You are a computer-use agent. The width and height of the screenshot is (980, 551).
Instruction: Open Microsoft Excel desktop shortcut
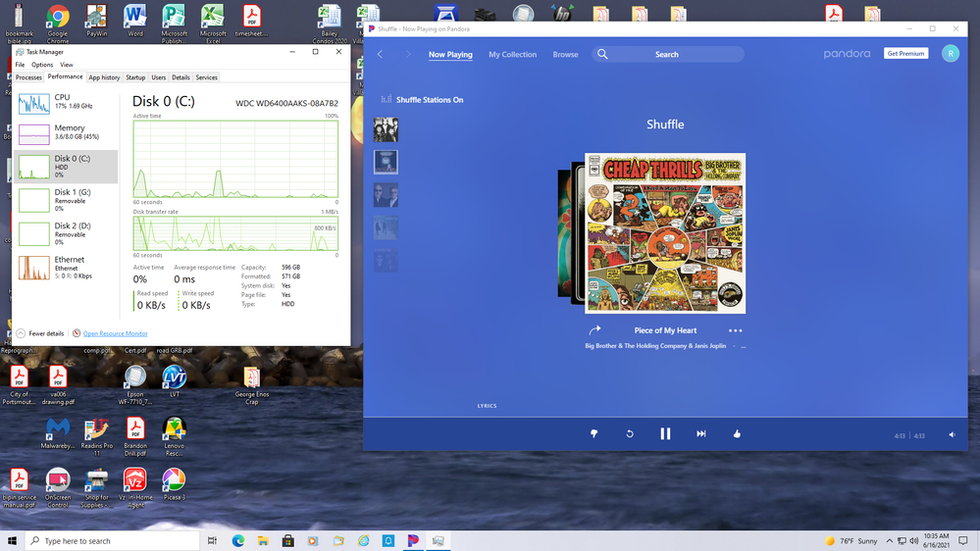(213, 24)
